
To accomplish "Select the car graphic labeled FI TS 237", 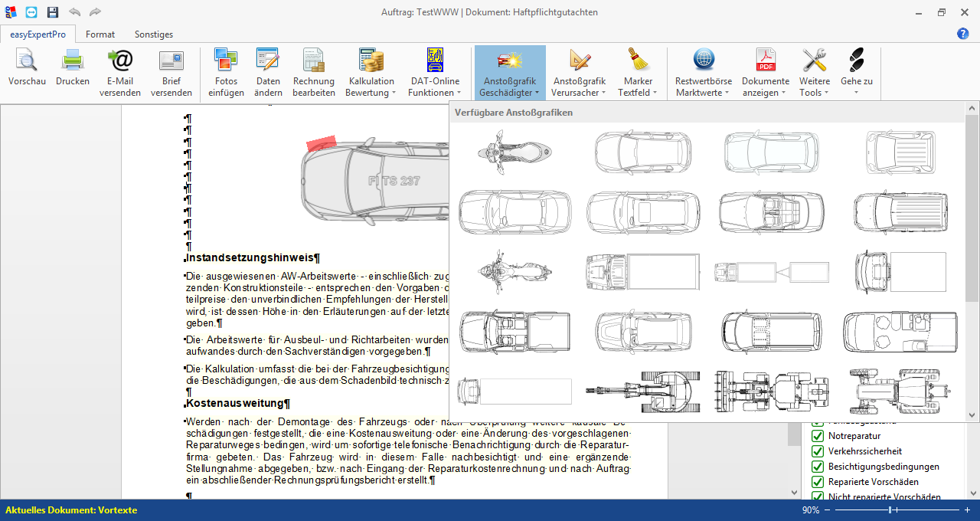I will point(374,182).
